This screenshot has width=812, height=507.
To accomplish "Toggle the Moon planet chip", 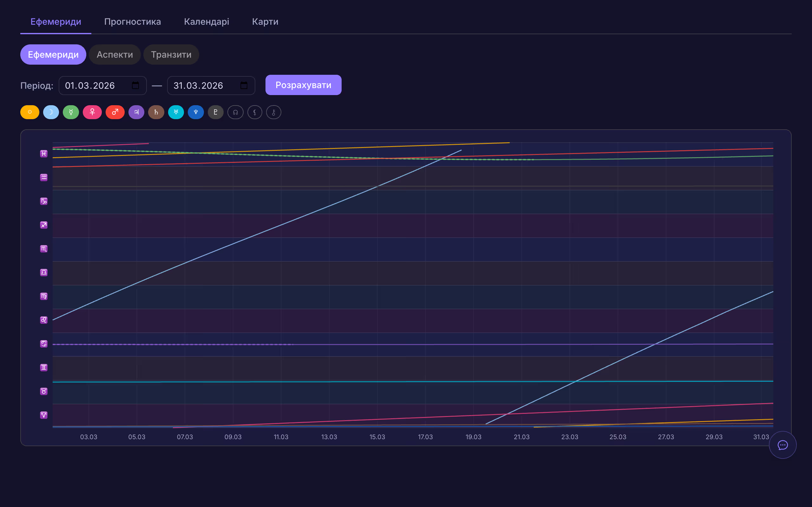I will point(51,112).
